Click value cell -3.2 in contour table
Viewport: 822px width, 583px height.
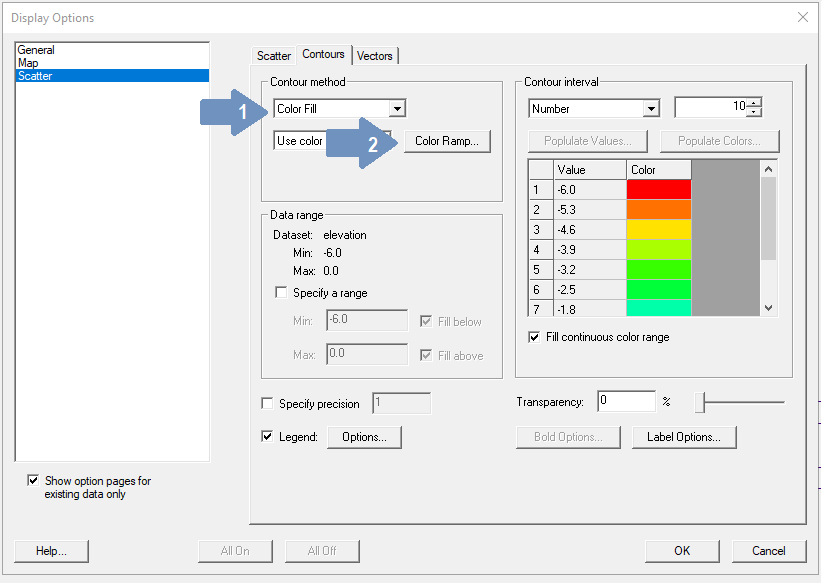[x=590, y=269]
